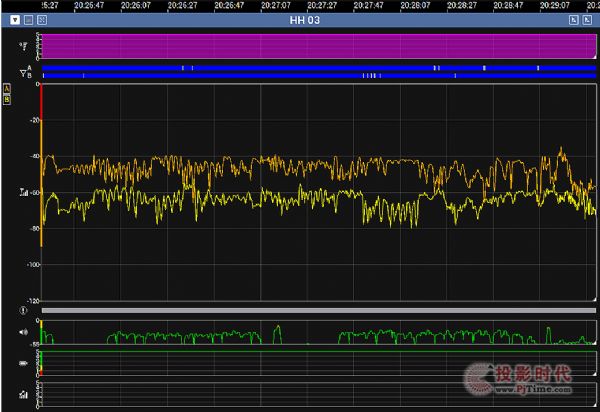The width and height of the screenshot is (600, 412).
Task: Click the frequency icon beside the purple band
Action: point(22,45)
